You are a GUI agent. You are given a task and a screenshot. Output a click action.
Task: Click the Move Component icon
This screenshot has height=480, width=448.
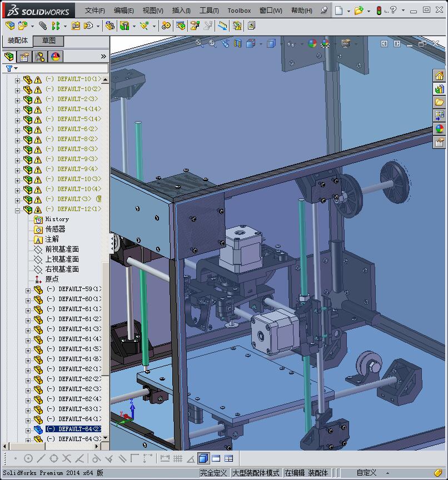click(88, 26)
